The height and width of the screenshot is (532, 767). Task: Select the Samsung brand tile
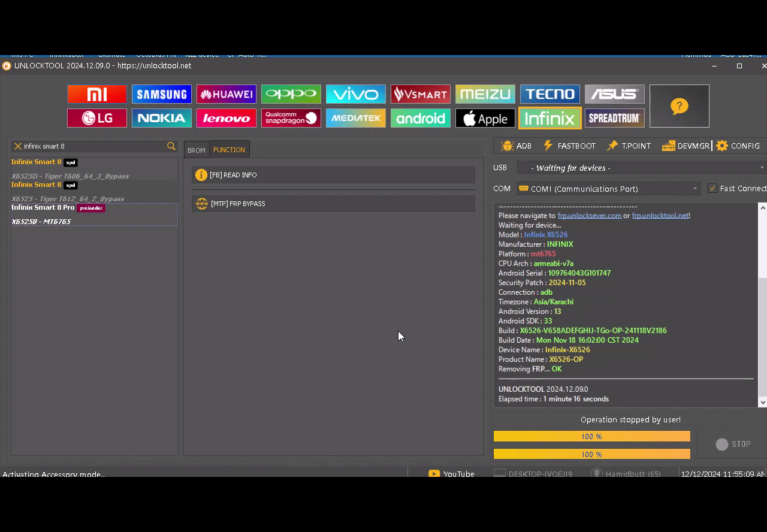click(162, 94)
